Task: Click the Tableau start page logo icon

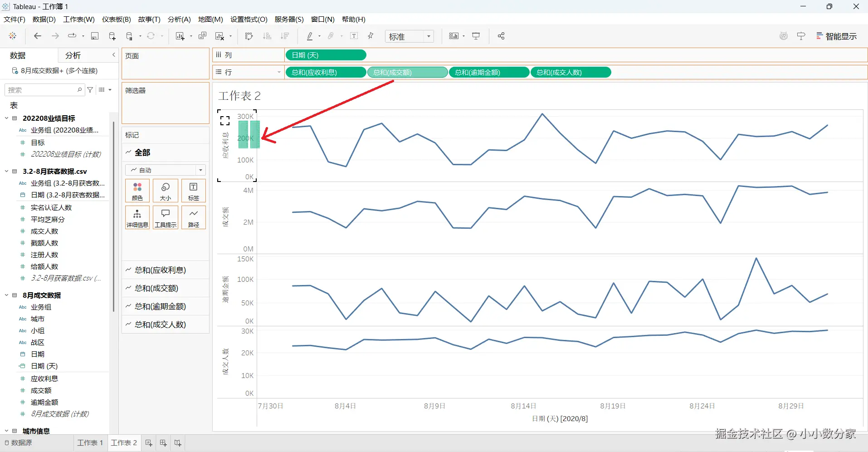Action: (x=13, y=36)
